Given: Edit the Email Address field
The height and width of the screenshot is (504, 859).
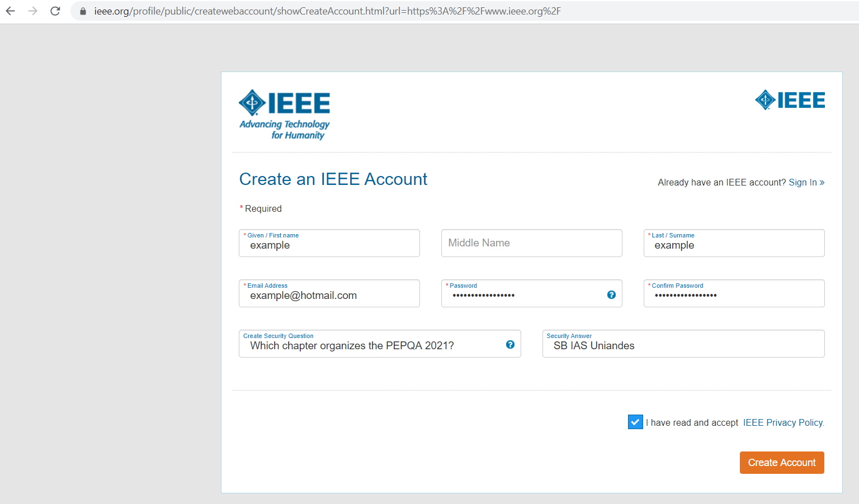Looking at the screenshot, I should (x=329, y=293).
